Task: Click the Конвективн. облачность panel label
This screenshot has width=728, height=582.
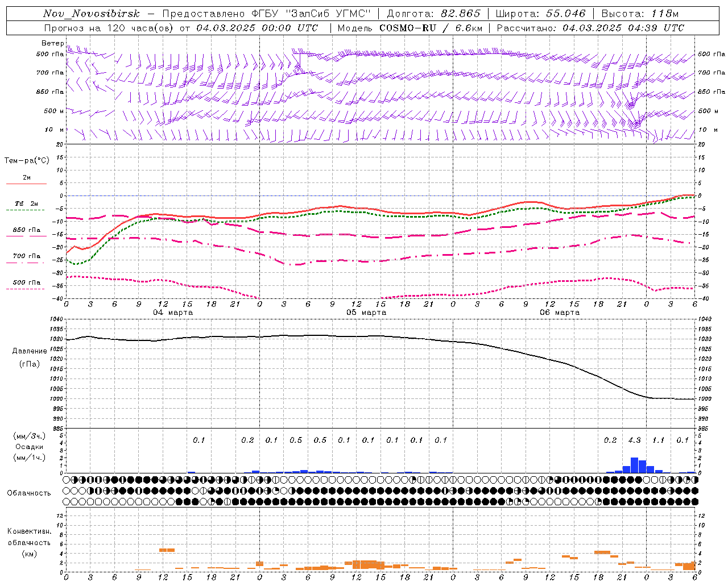Action: [28, 542]
